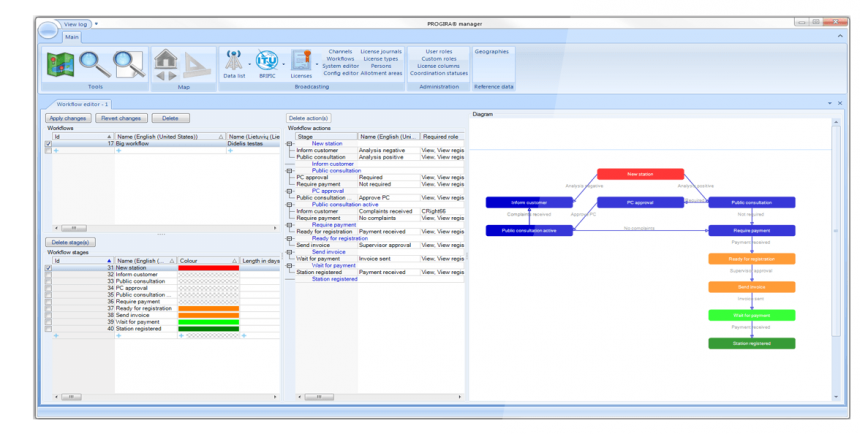This screenshot has width=860, height=434.
Task: Collapse the Public consultation actions group
Action: point(290,171)
